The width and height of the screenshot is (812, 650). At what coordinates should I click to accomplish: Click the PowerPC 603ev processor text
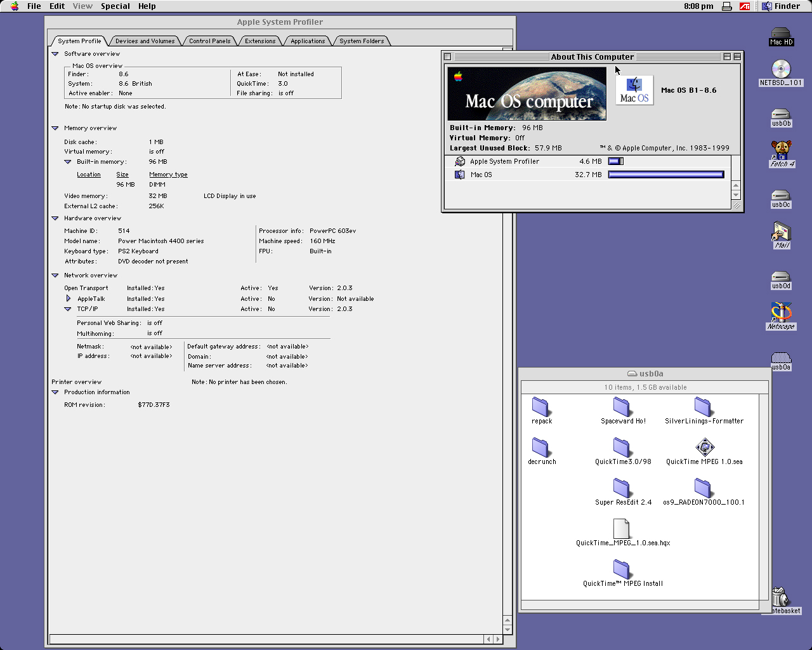pos(332,231)
